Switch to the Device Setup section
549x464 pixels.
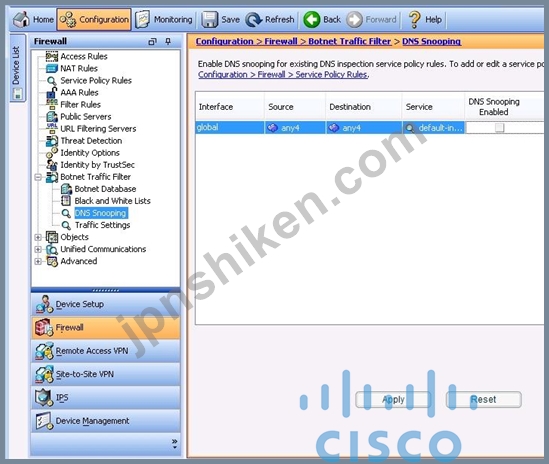point(105,304)
